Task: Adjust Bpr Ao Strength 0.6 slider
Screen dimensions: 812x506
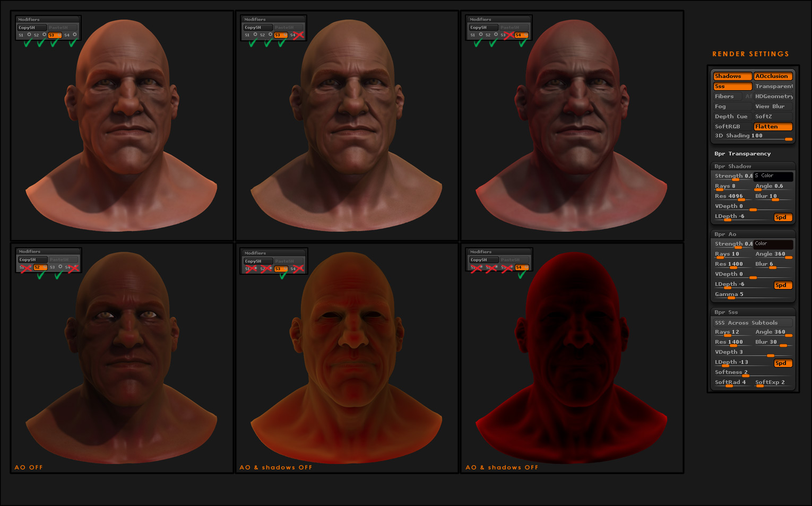Action: 733,244
